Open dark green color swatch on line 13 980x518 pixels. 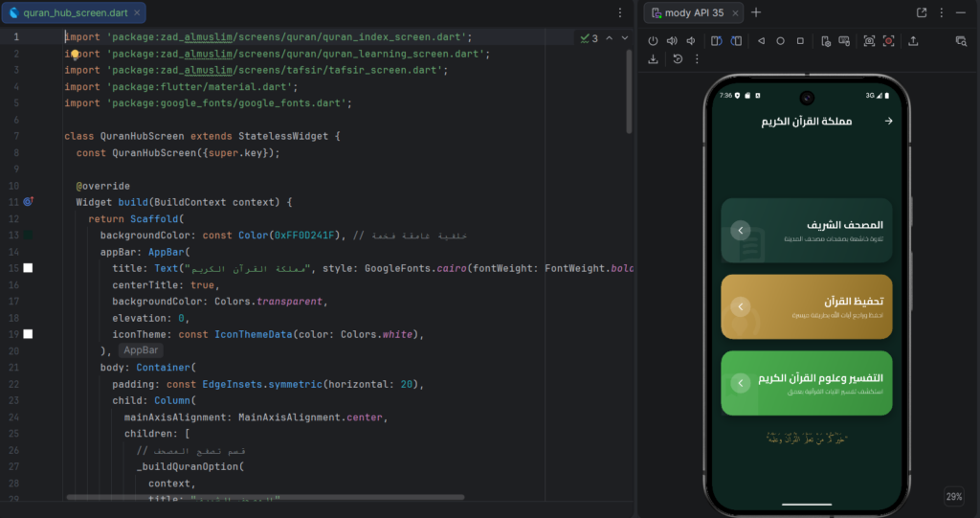pyautogui.click(x=28, y=236)
